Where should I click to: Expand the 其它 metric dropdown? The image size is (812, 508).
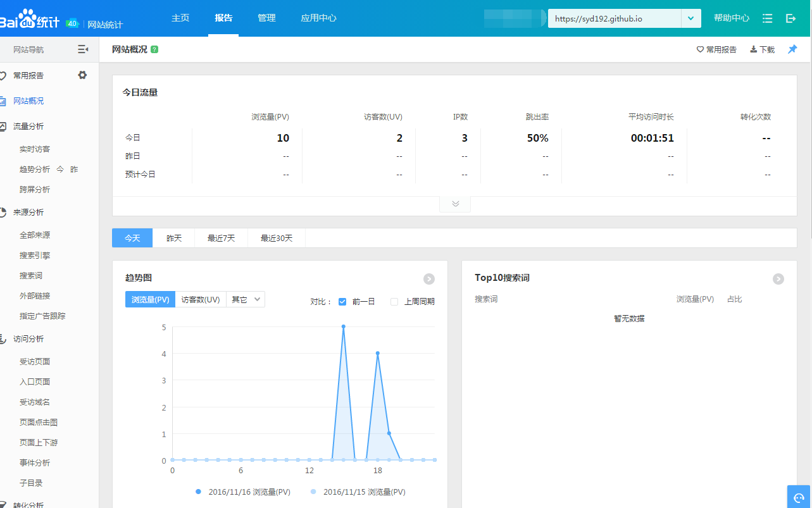click(246, 300)
